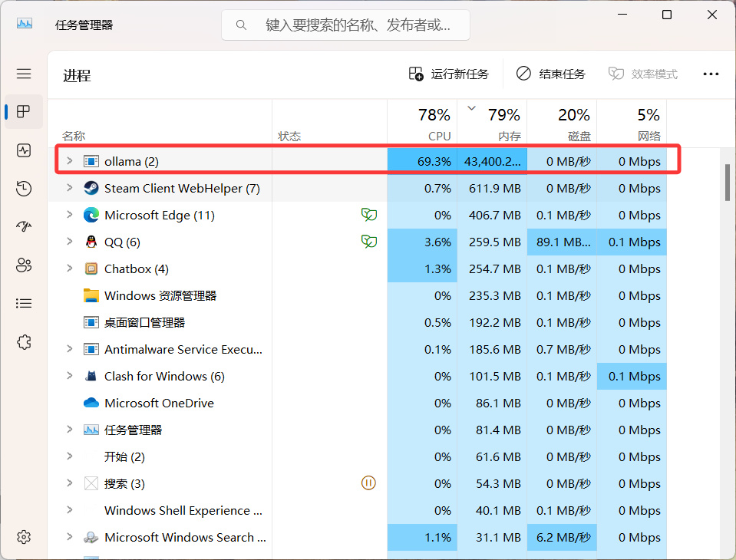This screenshot has width=736, height=560.
Task: Select Steam memory cell 611.9 MB
Action: 493,188
